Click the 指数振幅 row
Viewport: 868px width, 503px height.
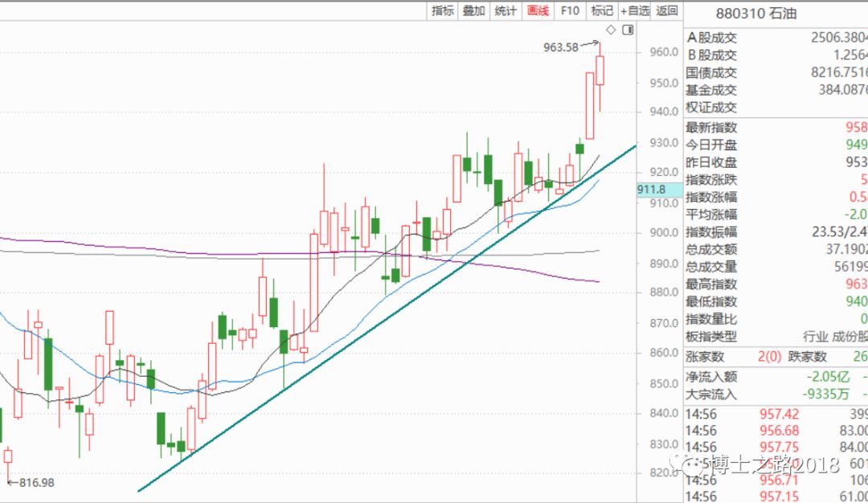(x=776, y=232)
